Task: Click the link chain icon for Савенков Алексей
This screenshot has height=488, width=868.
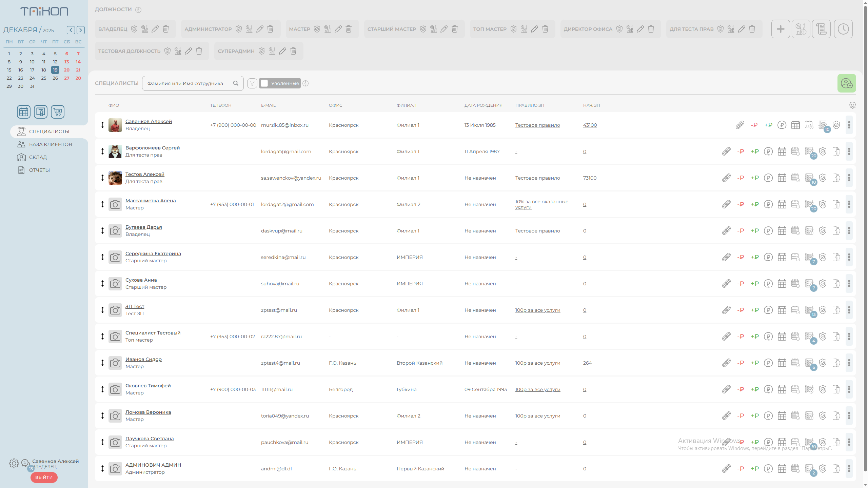Action: click(x=740, y=125)
